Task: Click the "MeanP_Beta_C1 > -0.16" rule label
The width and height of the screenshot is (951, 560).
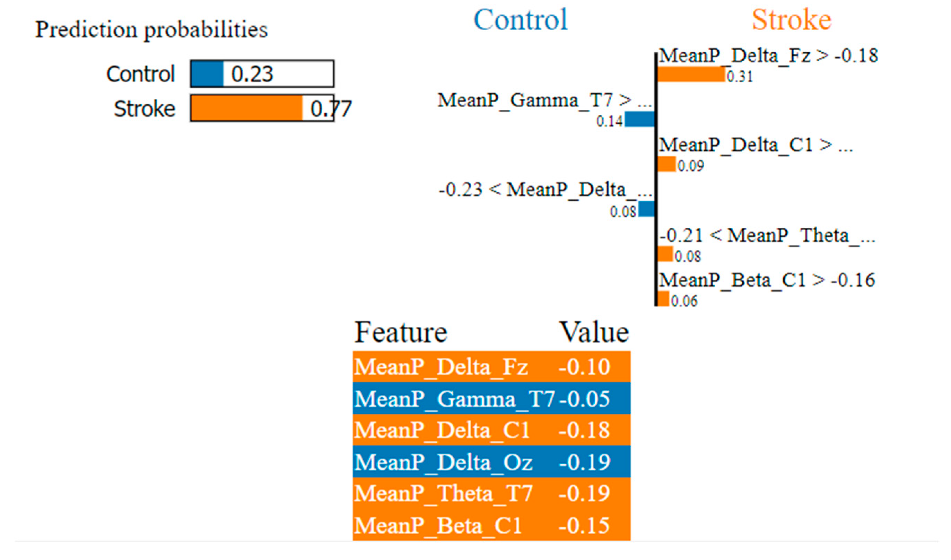Action: tap(767, 280)
